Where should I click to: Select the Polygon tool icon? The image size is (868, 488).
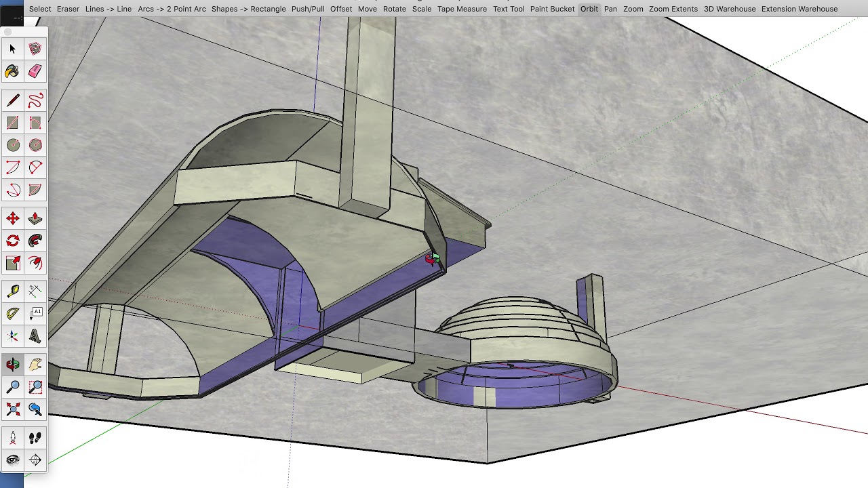pyautogui.click(x=35, y=145)
